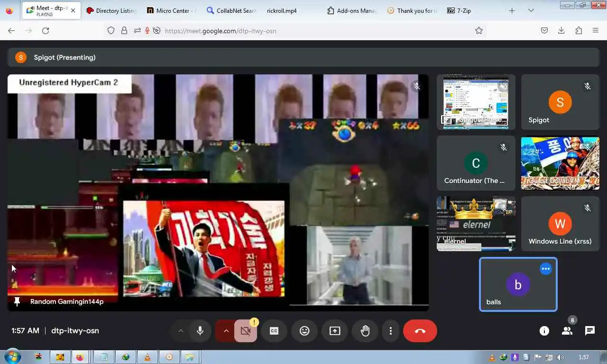The height and width of the screenshot is (364, 607).
Task: Switch to the Add-ons Manager tab
Action: click(352, 10)
